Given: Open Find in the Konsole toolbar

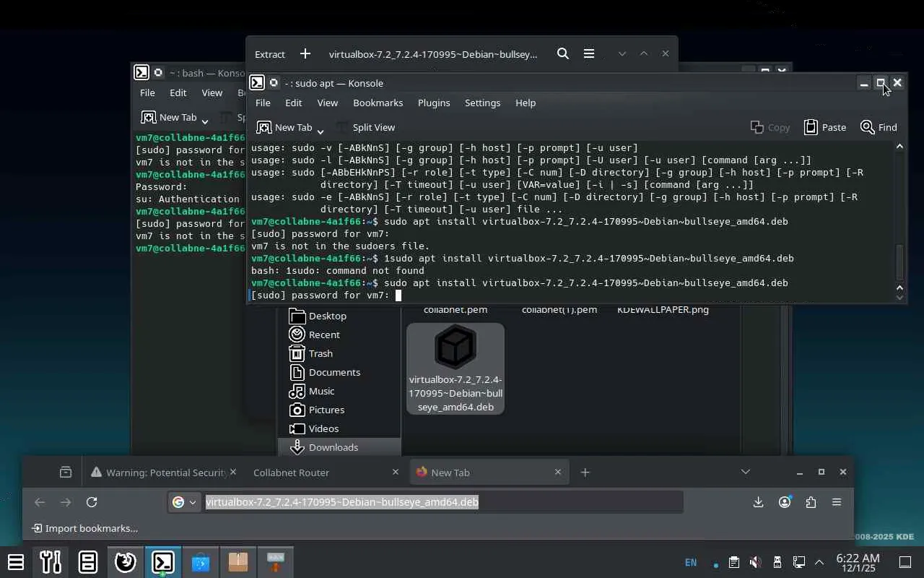Looking at the screenshot, I should [879, 127].
